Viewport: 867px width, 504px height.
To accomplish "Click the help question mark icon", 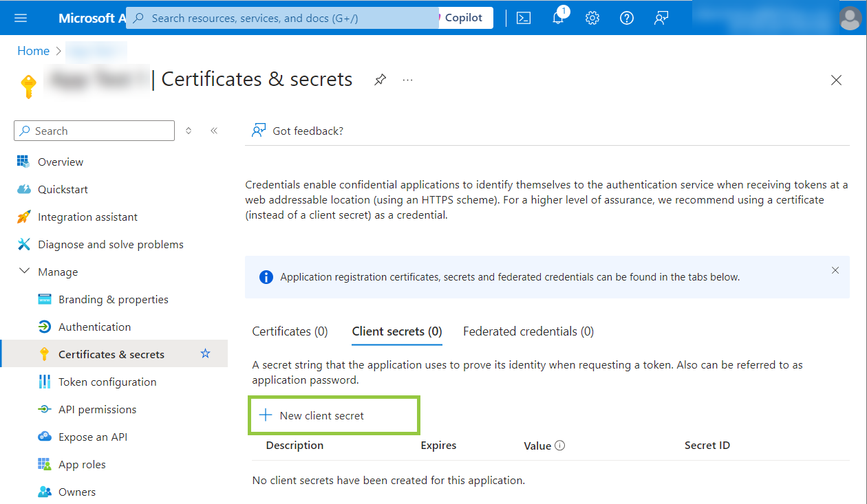I will pyautogui.click(x=627, y=18).
